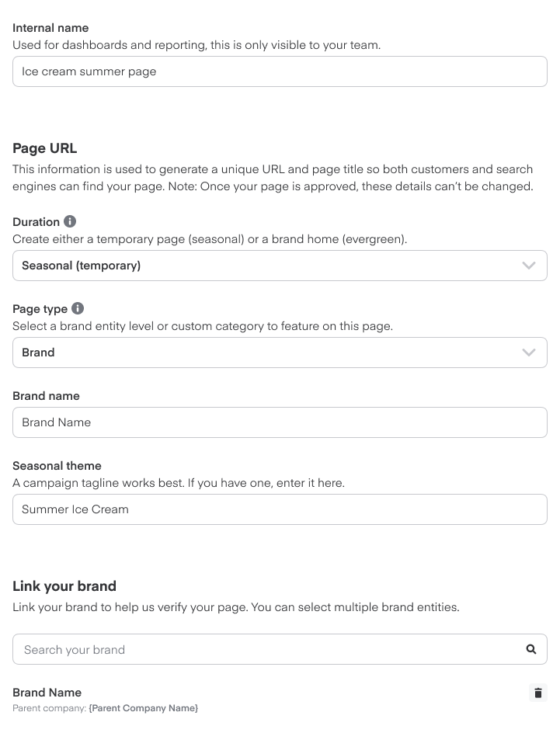Click the Page type field label
The height and width of the screenshot is (733, 560).
point(40,309)
